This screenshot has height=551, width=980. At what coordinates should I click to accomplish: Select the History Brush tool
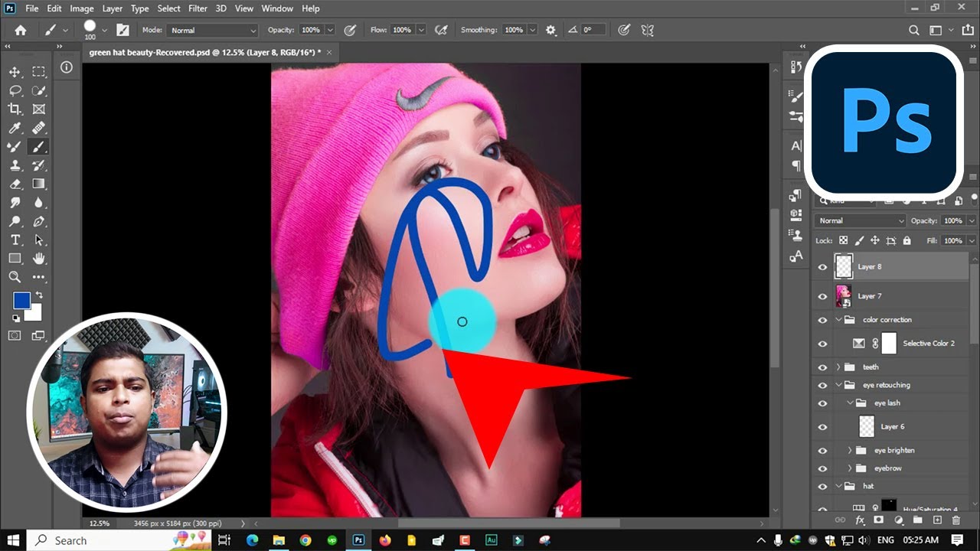point(38,165)
